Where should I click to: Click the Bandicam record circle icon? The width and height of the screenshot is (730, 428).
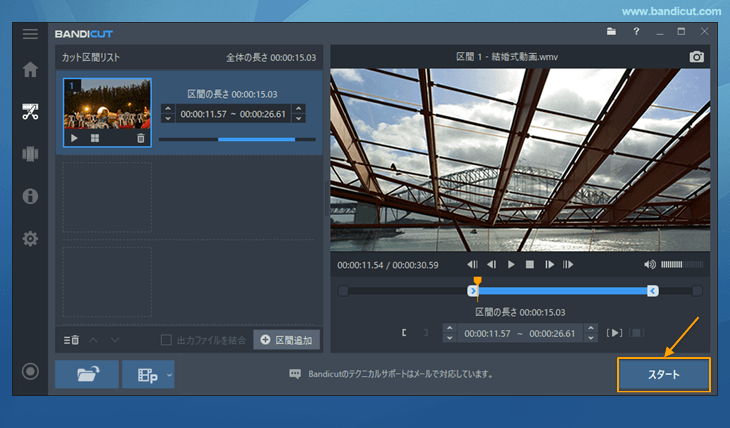[x=30, y=371]
